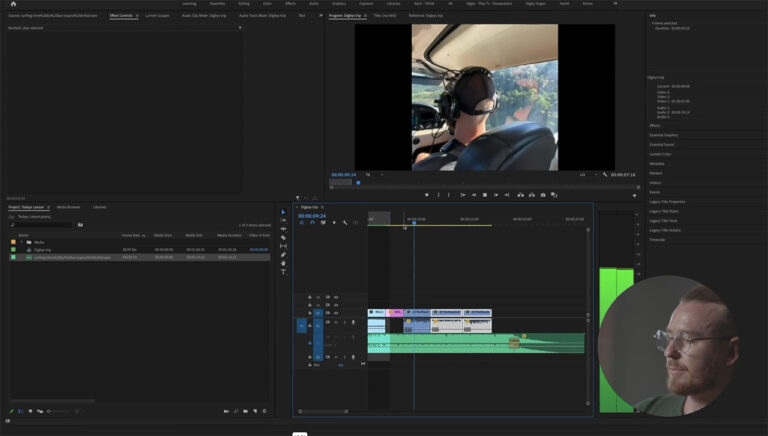Open timeline display settings wrench

pos(345,222)
